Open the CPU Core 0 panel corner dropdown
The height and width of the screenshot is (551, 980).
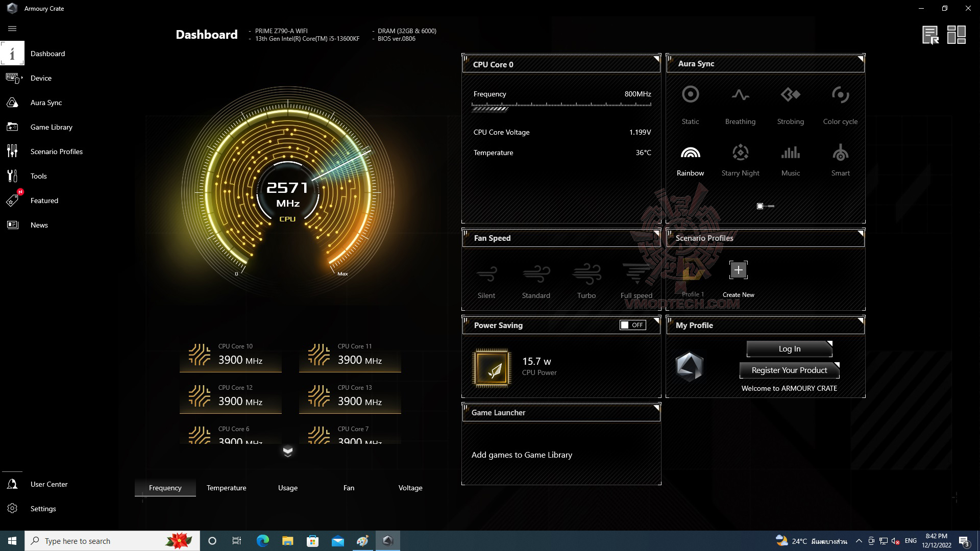pyautogui.click(x=656, y=59)
